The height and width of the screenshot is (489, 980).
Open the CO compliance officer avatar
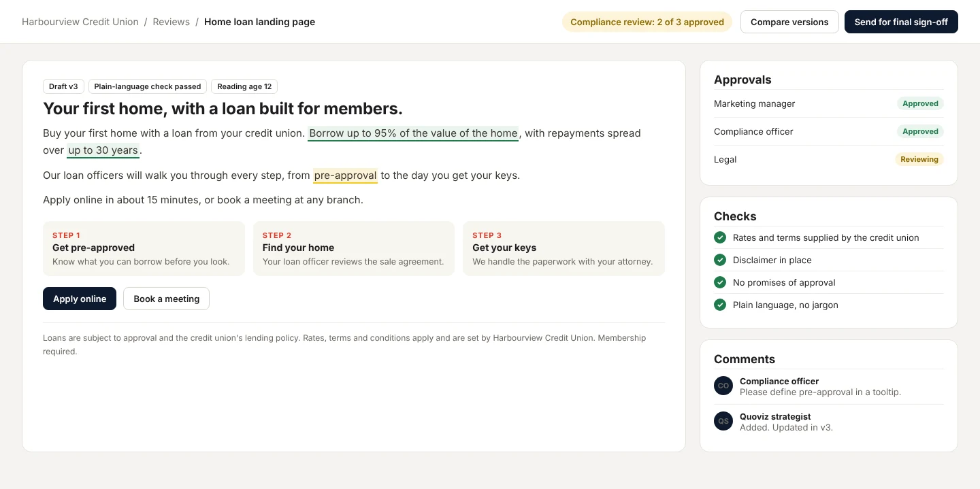pos(723,386)
